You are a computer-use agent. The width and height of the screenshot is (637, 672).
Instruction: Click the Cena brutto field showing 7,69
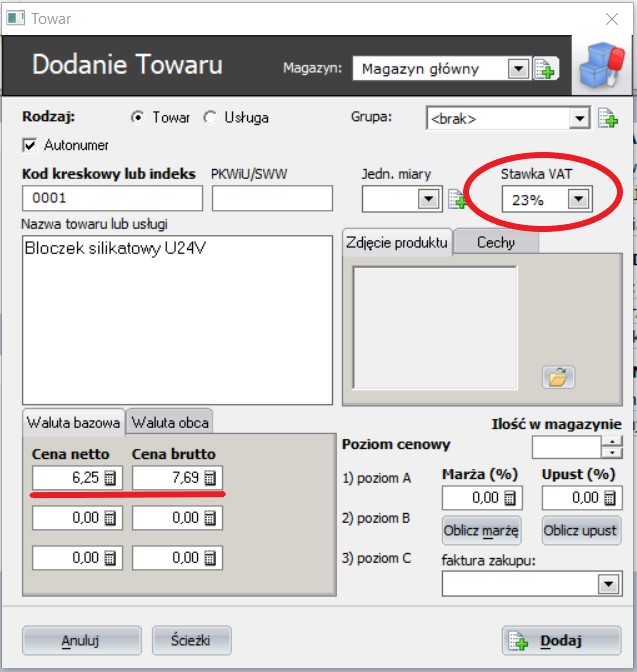click(x=177, y=478)
